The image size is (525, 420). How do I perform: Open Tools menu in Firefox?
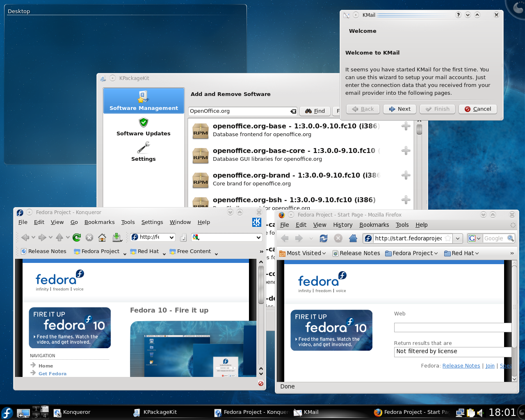click(x=402, y=225)
